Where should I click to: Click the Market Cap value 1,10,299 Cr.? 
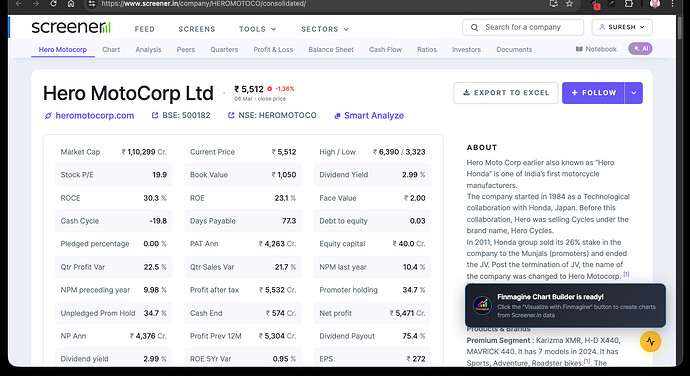tap(144, 152)
